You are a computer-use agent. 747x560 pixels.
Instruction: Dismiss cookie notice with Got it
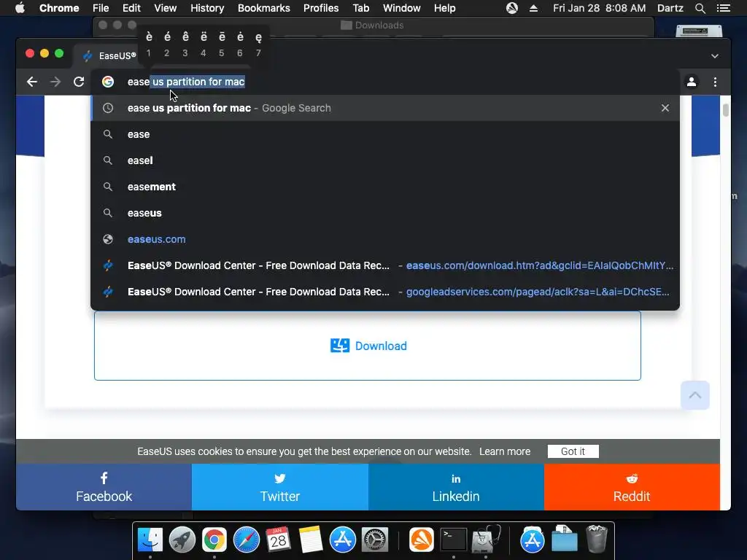pos(573,451)
